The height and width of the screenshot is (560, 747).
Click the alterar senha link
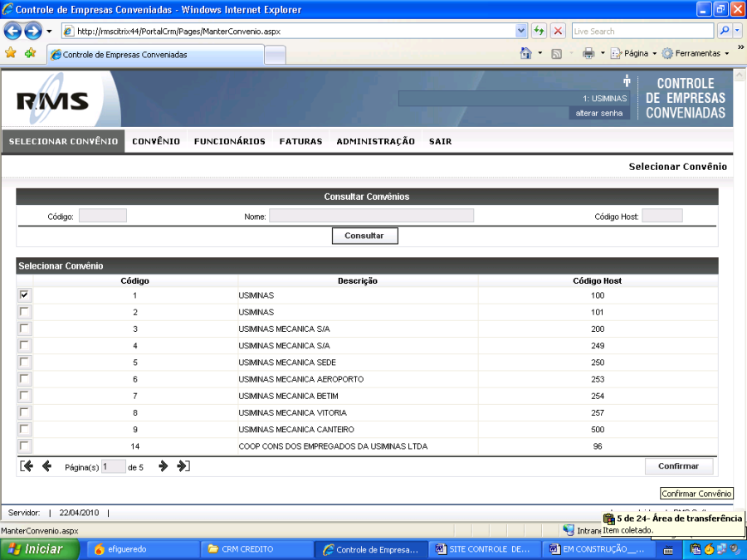(x=598, y=114)
